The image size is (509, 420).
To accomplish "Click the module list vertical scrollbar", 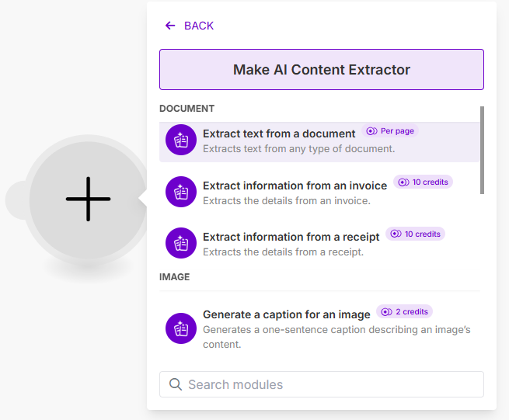I will (x=483, y=150).
